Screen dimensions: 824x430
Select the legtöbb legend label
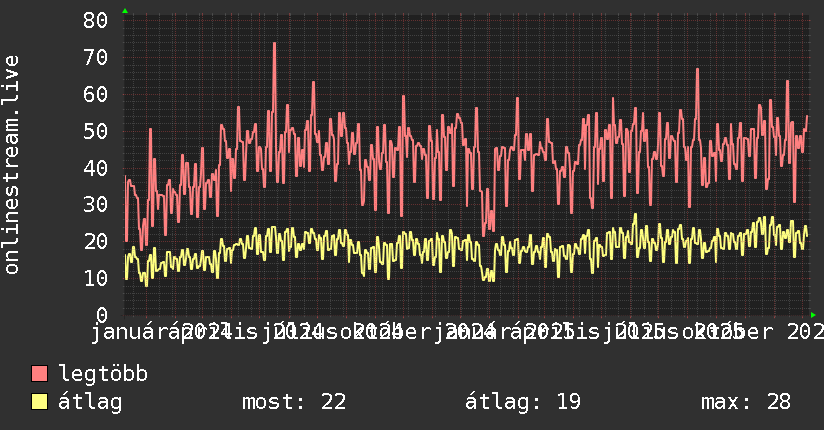pyautogui.click(x=103, y=373)
